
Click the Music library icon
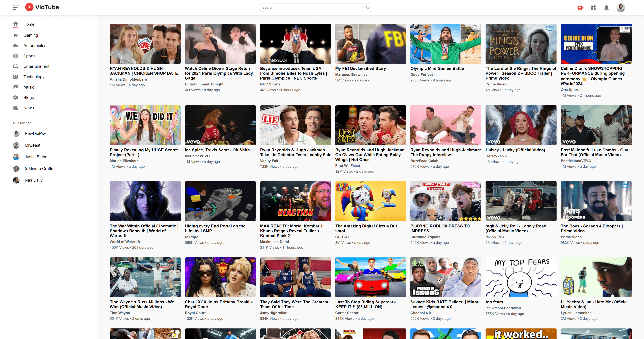[x=16, y=87]
